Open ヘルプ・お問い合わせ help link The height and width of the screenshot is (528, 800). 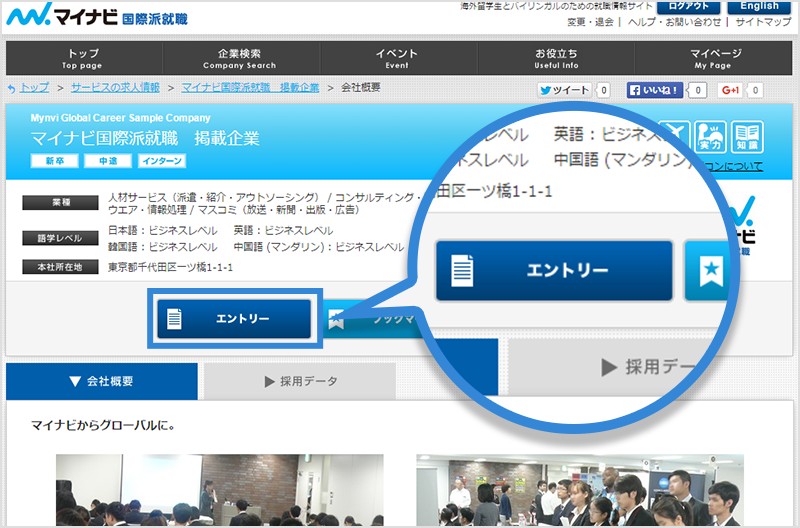[x=674, y=22]
